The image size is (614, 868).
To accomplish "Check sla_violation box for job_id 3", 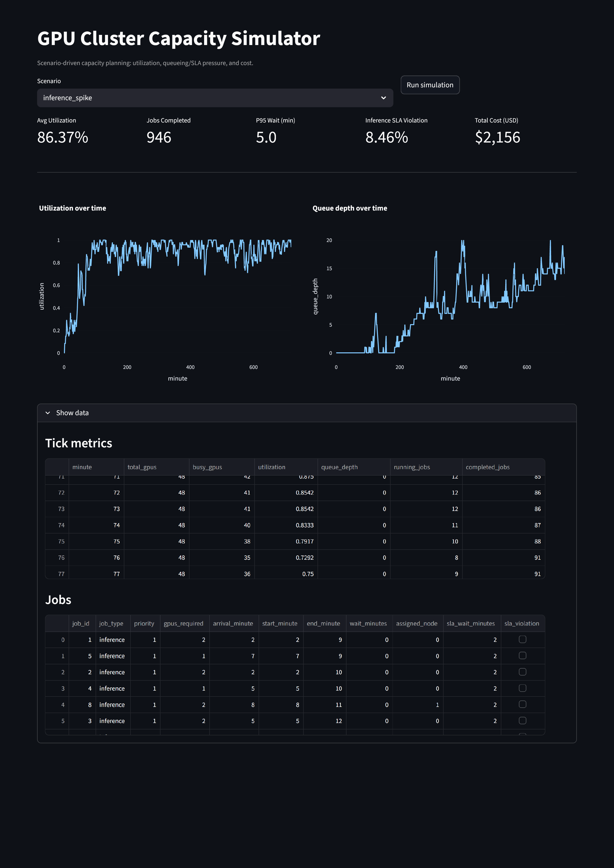I will tap(522, 721).
